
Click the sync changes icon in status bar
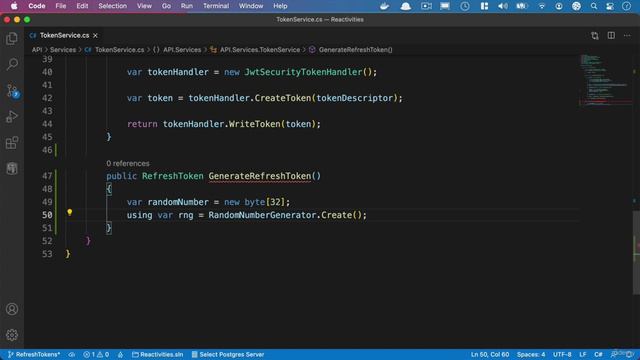72,354
